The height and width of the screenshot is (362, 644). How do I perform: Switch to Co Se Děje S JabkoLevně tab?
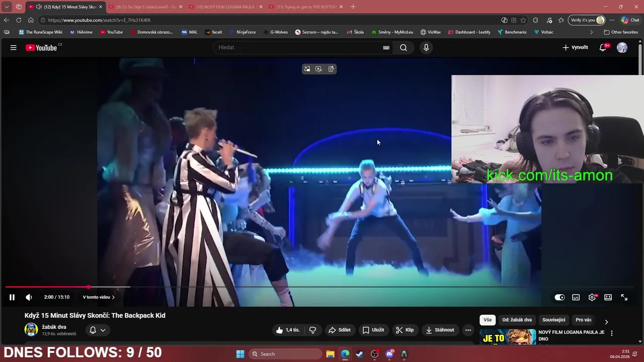(x=146, y=7)
